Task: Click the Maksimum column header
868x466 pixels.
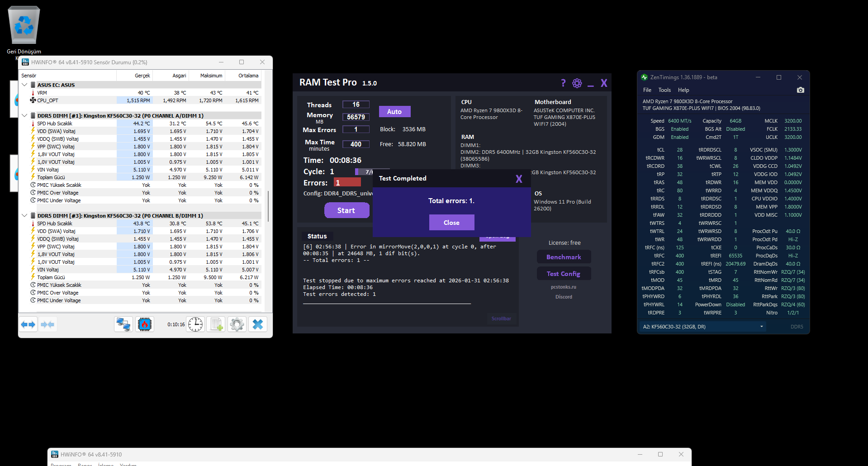Action: (x=207, y=76)
